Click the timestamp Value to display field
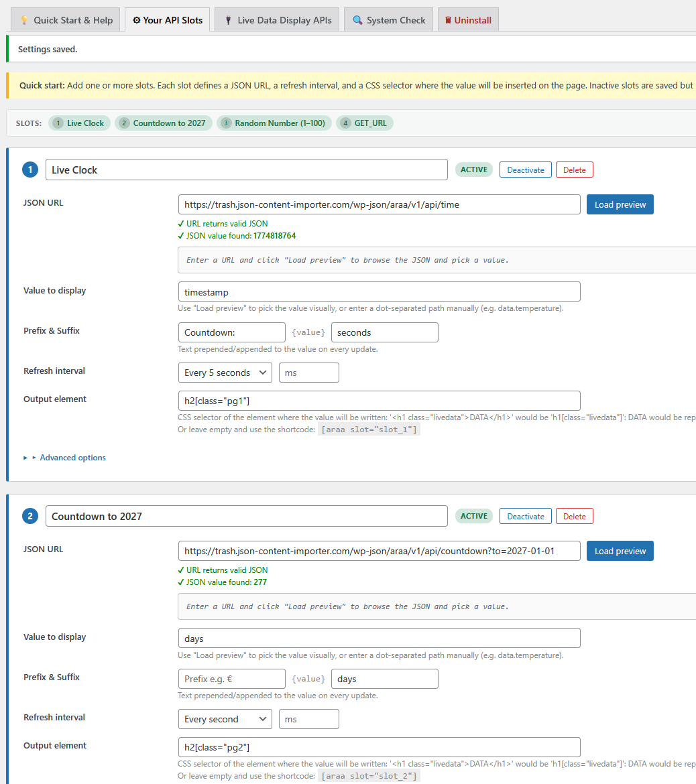This screenshot has height=784, width=696. (379, 291)
